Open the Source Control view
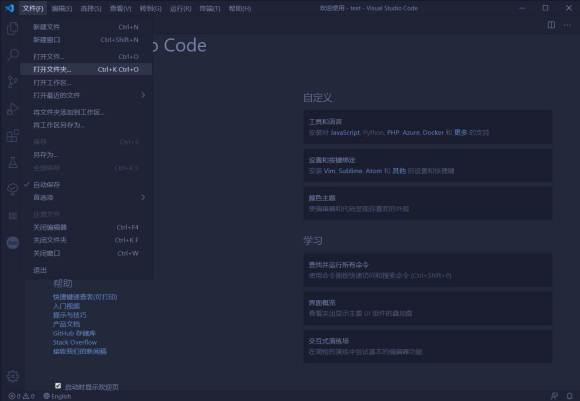Screen dimensions: 580x401 coord(13,82)
